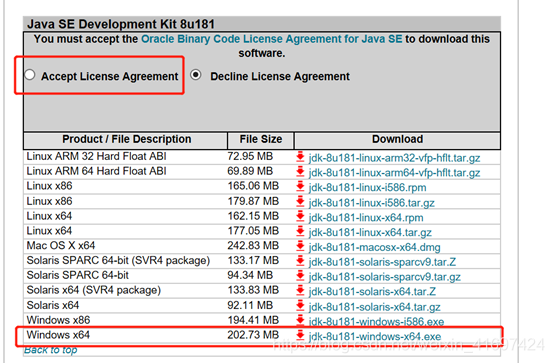Click download arrow icon for windows-i586.exe

pos(300,321)
